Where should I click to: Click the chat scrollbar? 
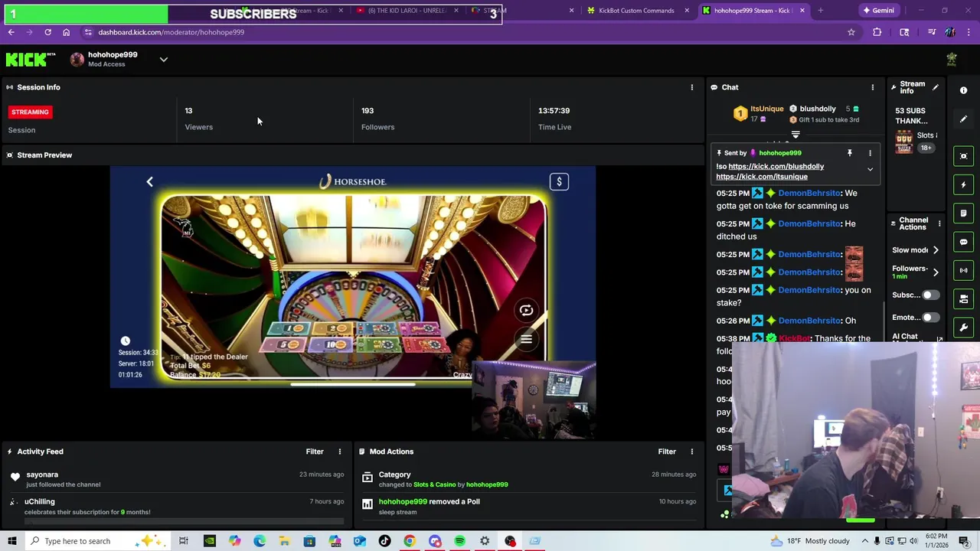point(884,321)
